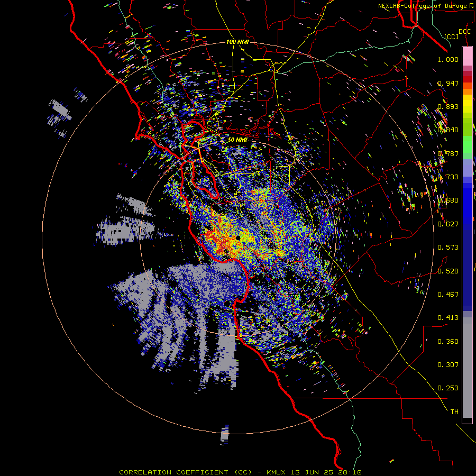Select the 0.947 legend value
476x476 pixels.
click(x=448, y=83)
